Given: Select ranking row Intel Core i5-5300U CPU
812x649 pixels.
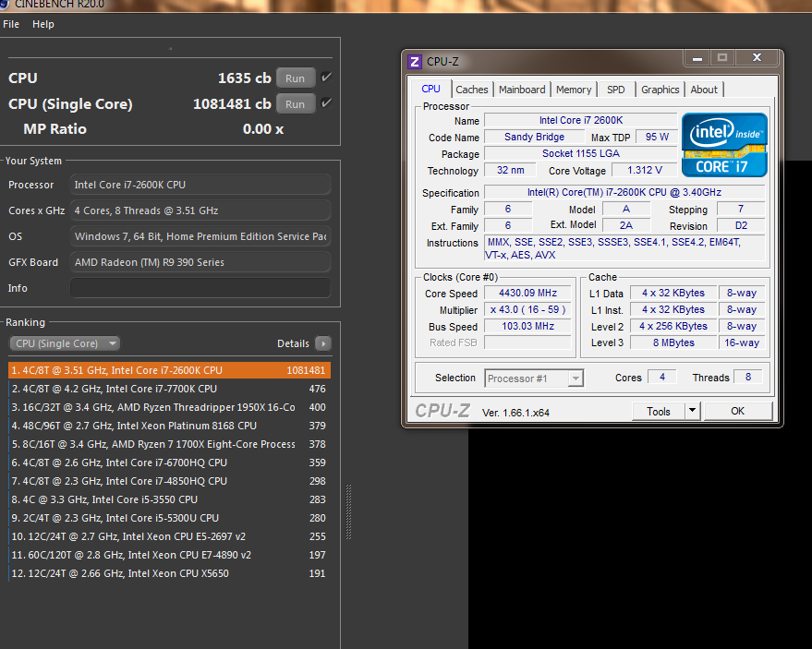Looking at the screenshot, I should (x=169, y=518).
